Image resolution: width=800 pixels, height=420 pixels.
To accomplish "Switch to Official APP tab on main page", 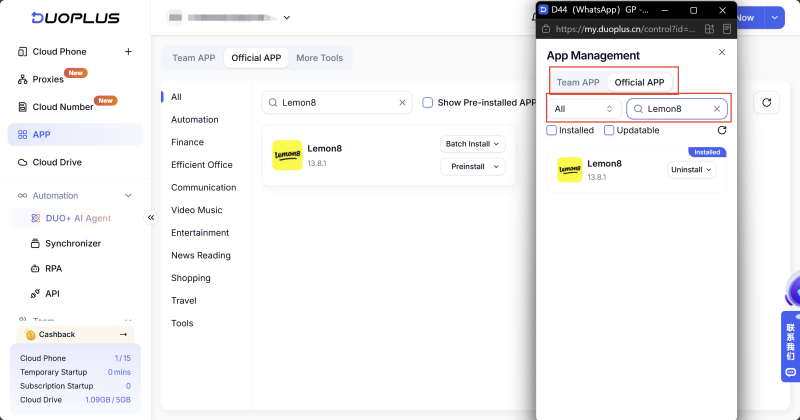I will 256,58.
